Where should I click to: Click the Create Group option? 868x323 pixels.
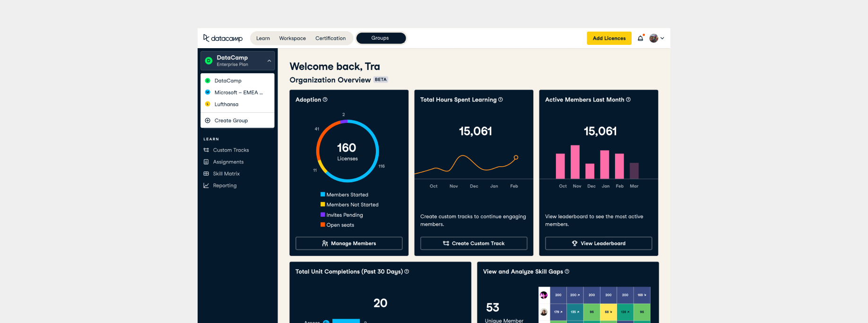point(237,120)
